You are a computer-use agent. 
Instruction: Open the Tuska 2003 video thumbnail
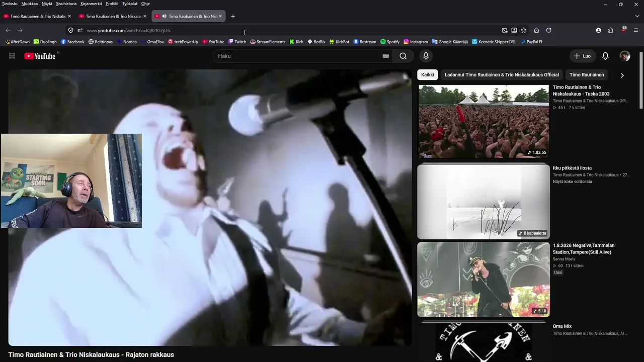(484, 121)
